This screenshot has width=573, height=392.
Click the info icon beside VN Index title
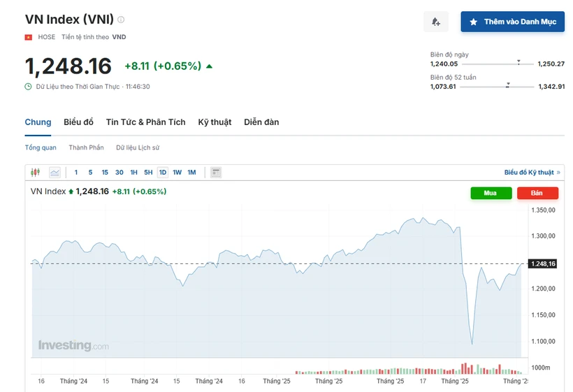coord(121,20)
